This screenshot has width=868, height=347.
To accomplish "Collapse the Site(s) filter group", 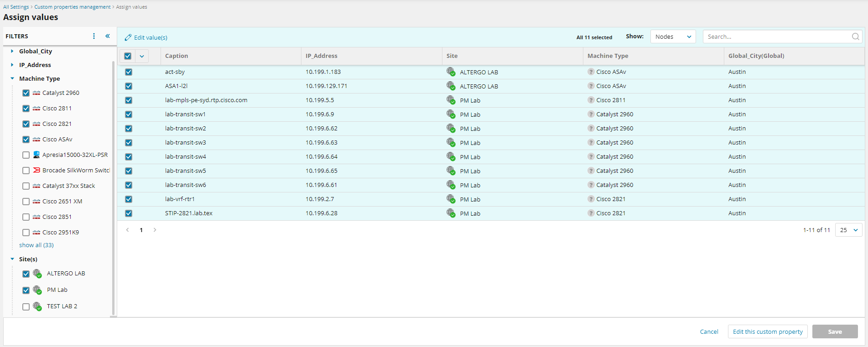I will (x=12, y=259).
